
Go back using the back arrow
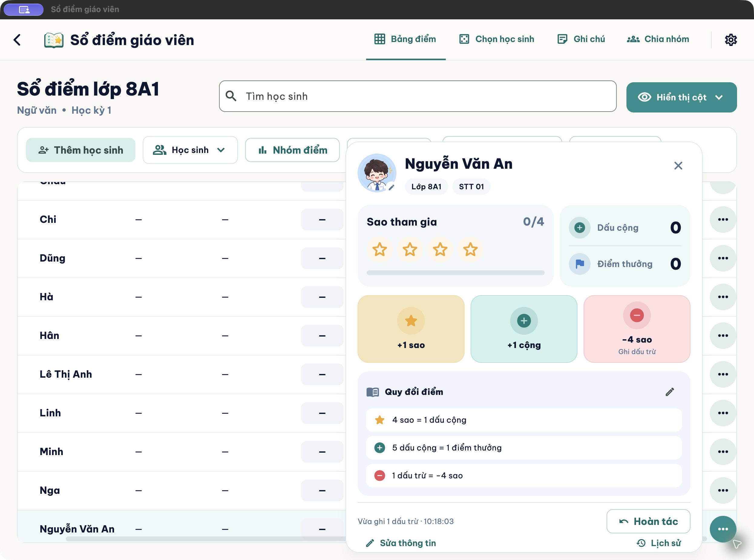[17, 40]
